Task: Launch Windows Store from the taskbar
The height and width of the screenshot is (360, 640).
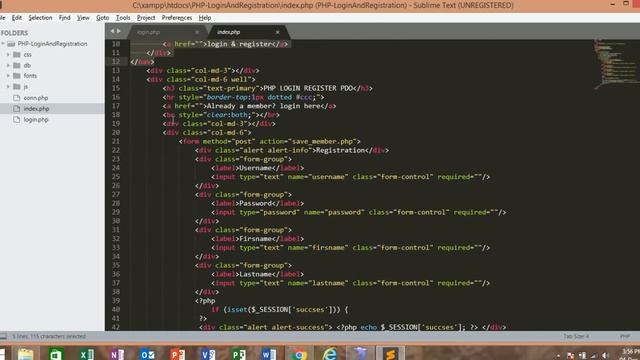Action: pos(56,354)
